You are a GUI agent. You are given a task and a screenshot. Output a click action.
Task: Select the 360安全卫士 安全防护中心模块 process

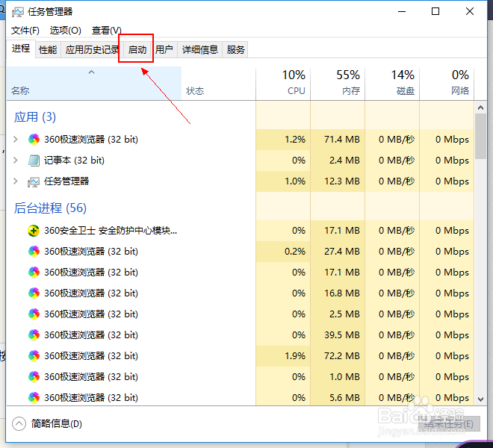[111, 231]
